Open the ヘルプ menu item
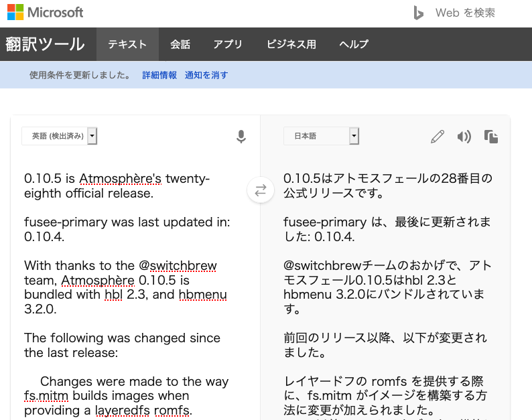 click(354, 44)
